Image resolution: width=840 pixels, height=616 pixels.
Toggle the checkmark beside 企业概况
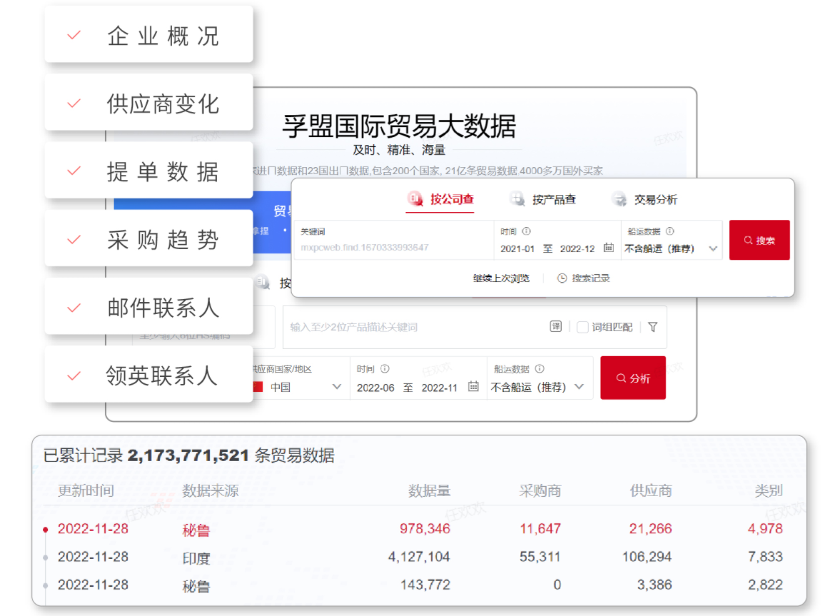click(x=73, y=34)
